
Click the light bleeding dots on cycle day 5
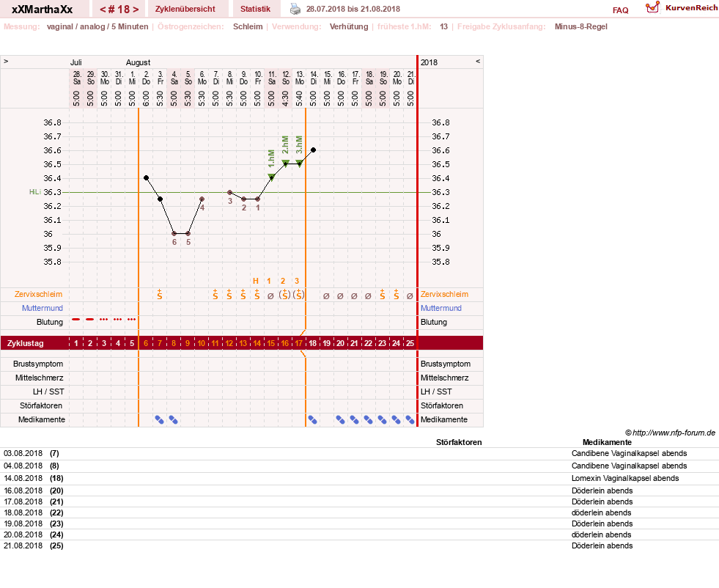tap(132, 319)
